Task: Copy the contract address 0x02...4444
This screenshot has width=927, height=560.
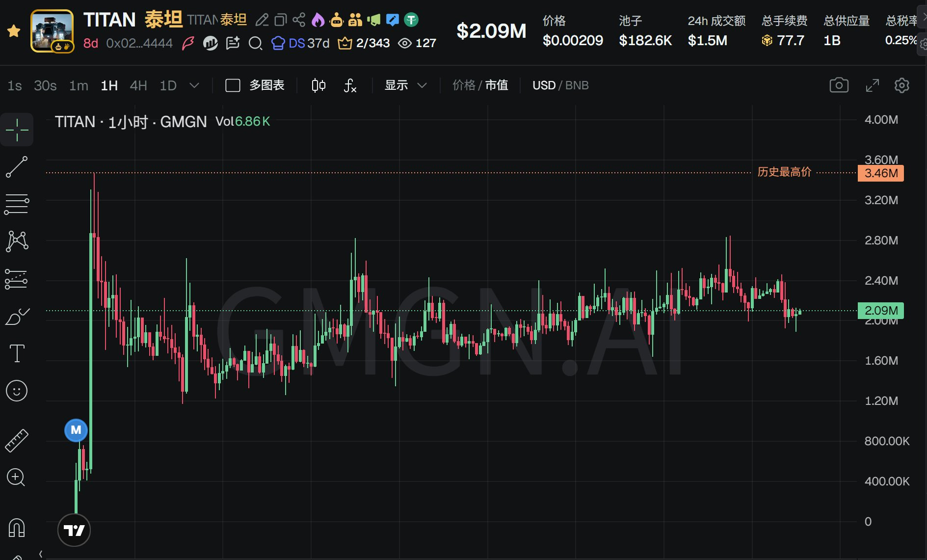Action: tap(139, 43)
